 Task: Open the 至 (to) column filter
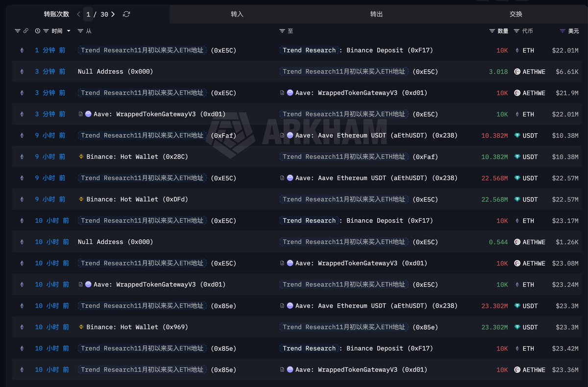click(282, 31)
